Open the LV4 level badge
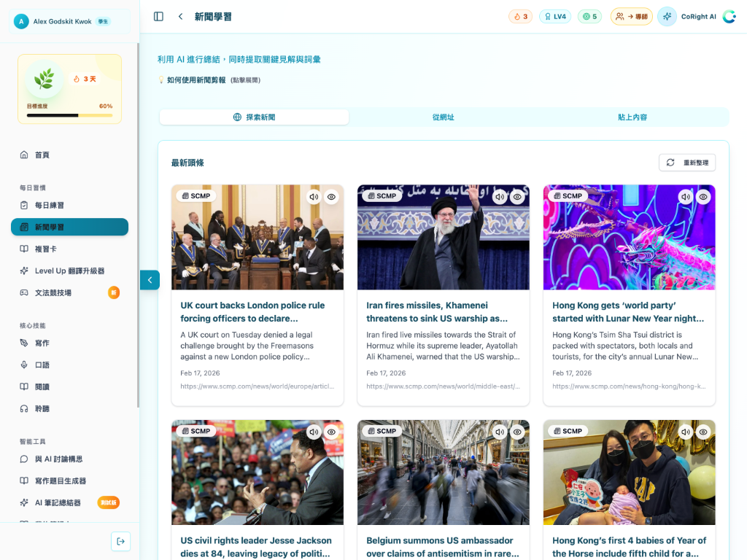 pos(555,17)
